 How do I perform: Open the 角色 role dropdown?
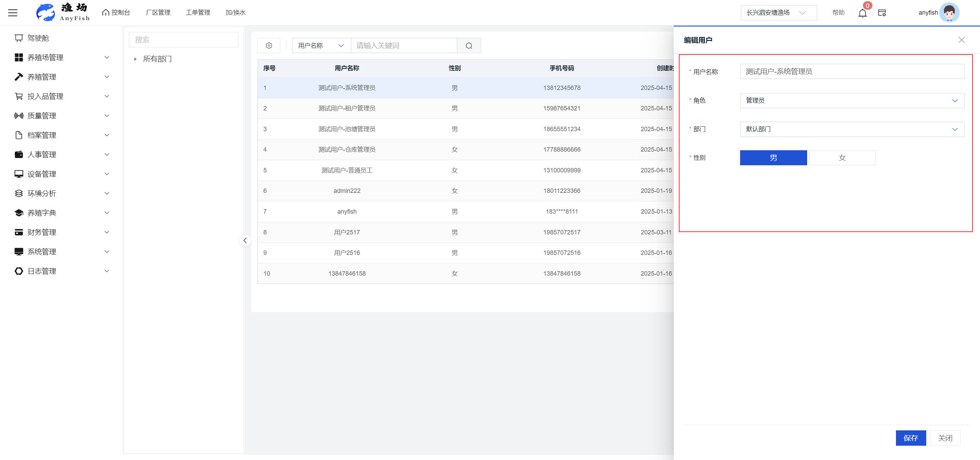click(x=851, y=101)
